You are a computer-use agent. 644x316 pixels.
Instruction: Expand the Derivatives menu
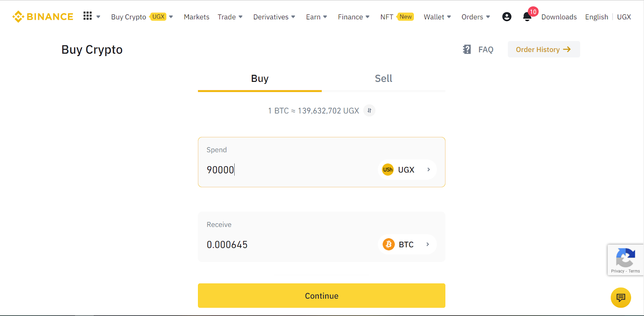click(x=274, y=17)
